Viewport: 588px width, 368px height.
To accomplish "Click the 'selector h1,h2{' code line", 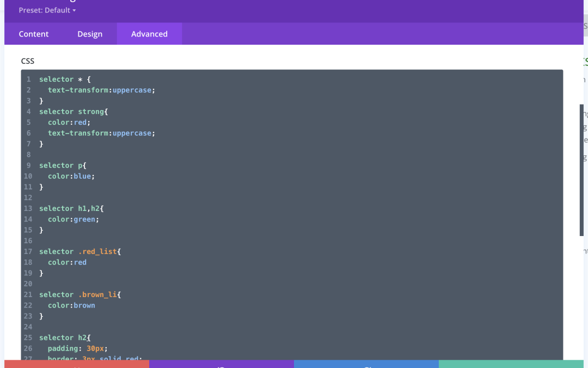I will [x=71, y=208].
